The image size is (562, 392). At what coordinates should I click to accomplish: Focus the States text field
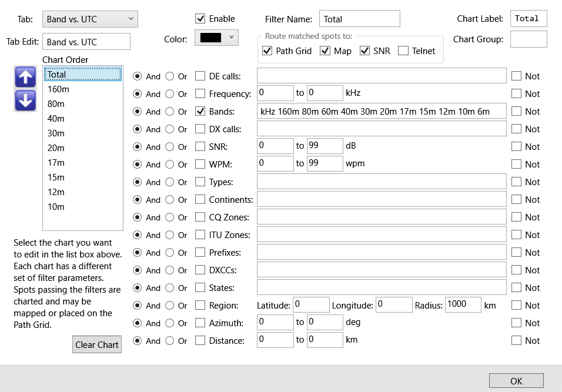point(382,288)
